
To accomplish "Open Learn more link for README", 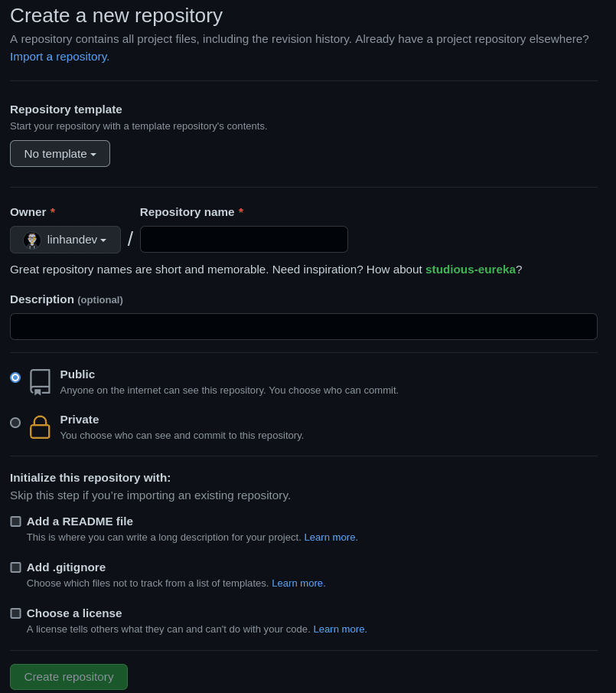I will (x=330, y=538).
